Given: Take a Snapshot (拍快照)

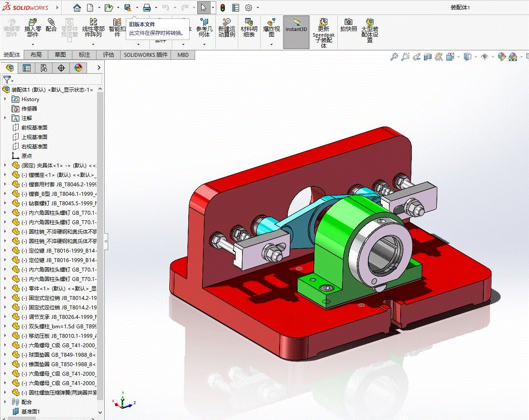Looking at the screenshot, I should coord(349,25).
